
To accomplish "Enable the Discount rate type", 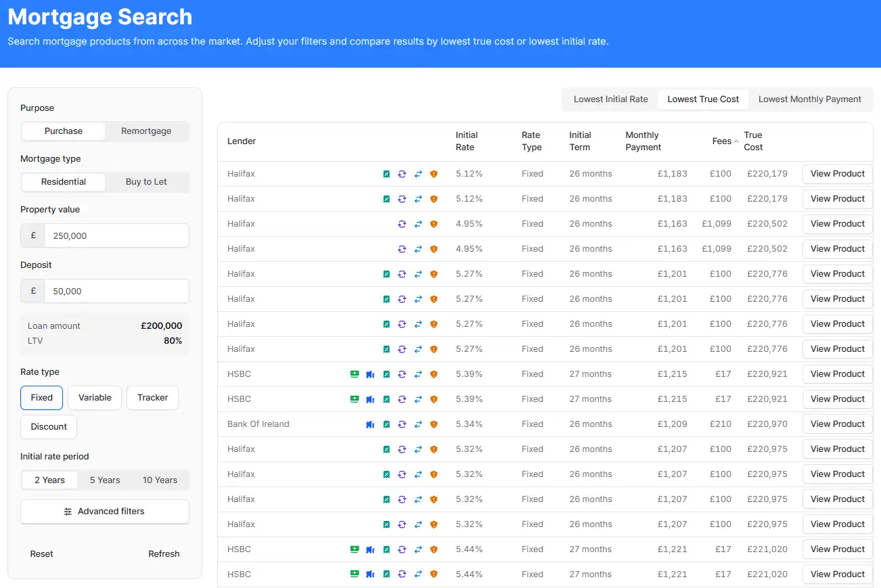I will (49, 427).
